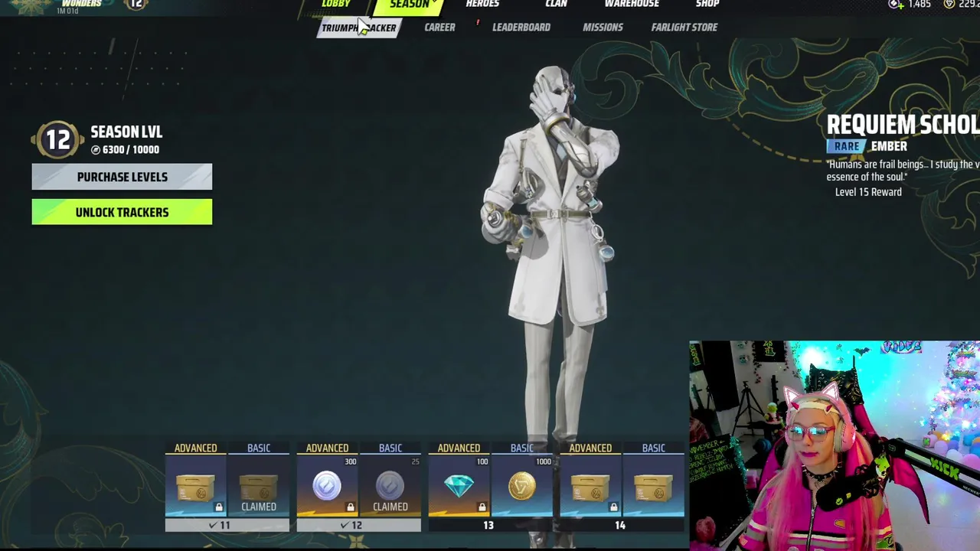Image resolution: width=980 pixels, height=551 pixels.
Task: Click the lock icon on level 11 Advanced reward
Action: (219, 507)
